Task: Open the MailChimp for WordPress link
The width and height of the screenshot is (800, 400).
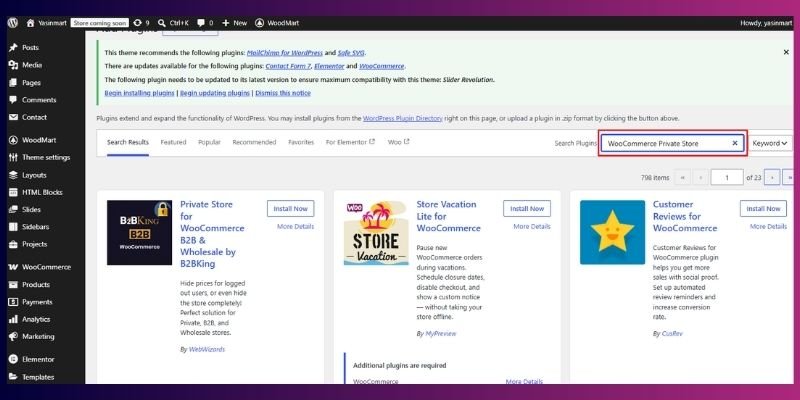Action: [285, 53]
